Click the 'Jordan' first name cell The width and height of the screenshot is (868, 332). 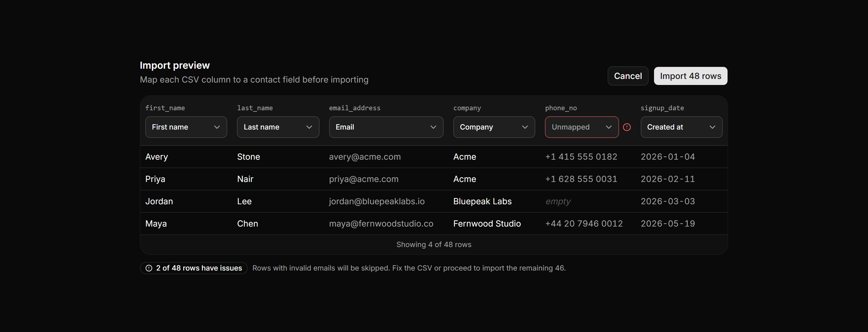(x=159, y=201)
